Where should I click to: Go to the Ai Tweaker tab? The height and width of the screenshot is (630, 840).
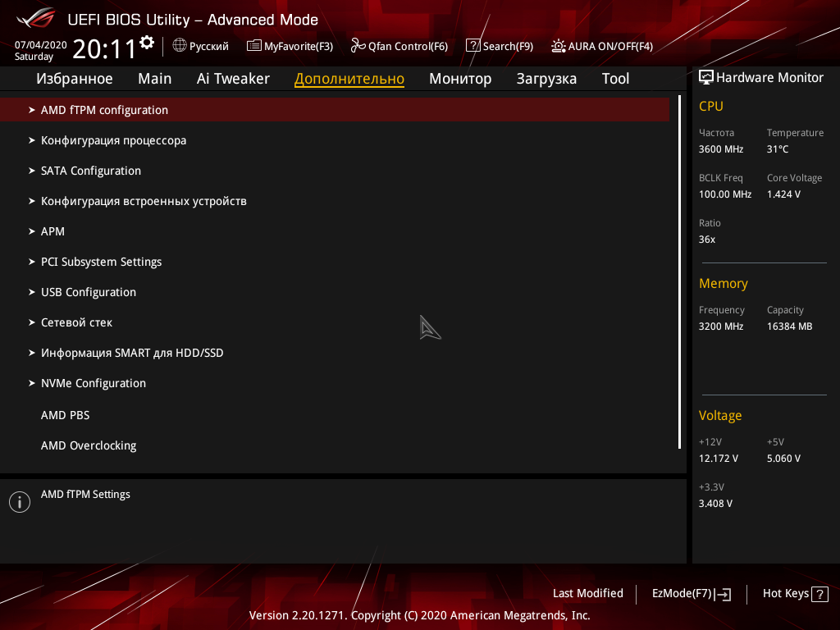233,79
